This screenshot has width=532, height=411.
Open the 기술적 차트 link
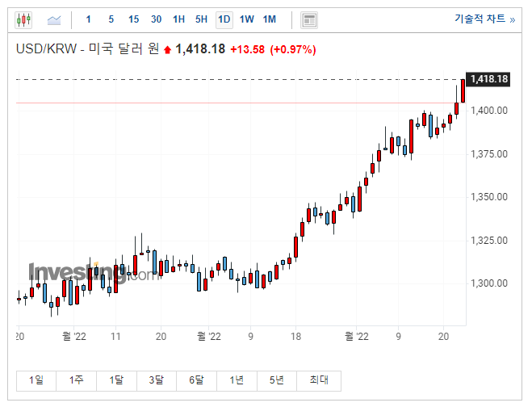[485, 19]
